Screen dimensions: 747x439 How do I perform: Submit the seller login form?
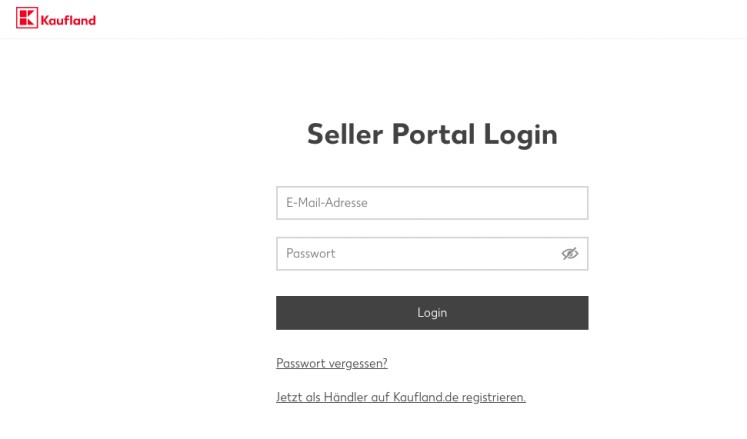pos(431,313)
